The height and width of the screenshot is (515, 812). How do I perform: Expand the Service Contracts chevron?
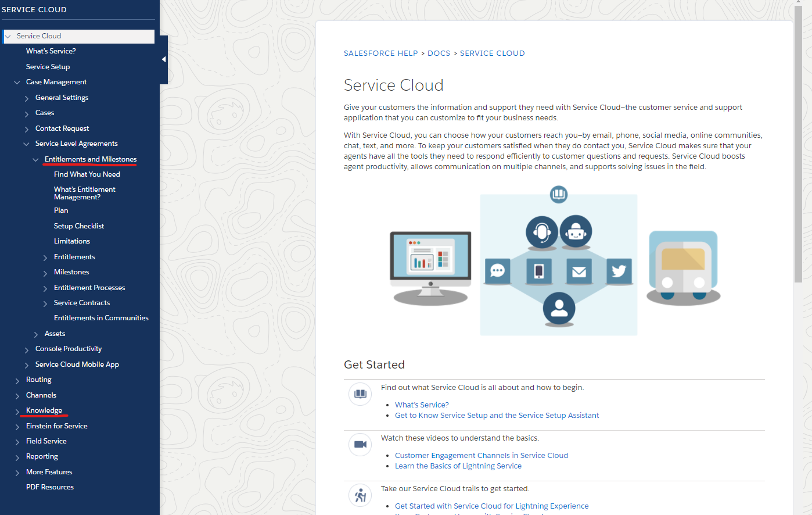coord(45,303)
